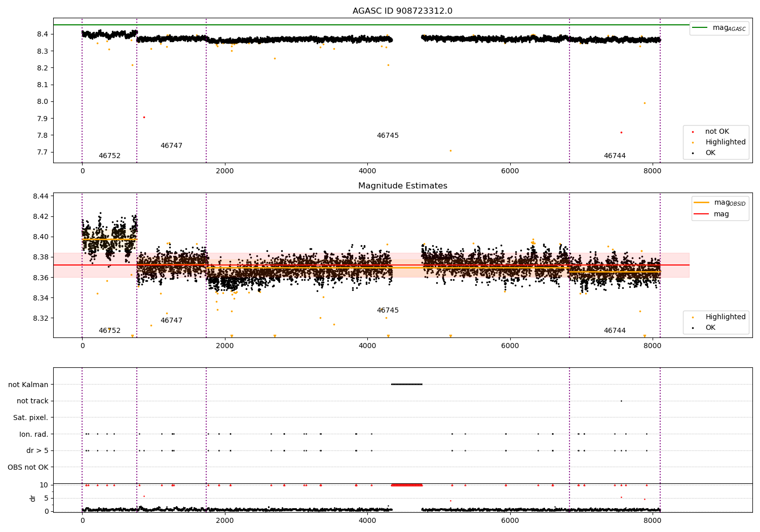Click the rotated 'dr' axis label
760x532 pixels.
tap(33, 498)
